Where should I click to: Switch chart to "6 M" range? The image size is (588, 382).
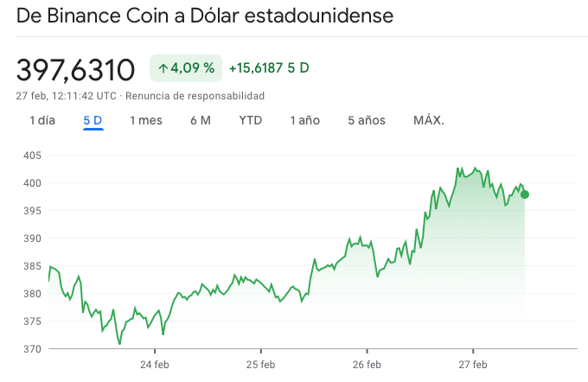tap(201, 120)
